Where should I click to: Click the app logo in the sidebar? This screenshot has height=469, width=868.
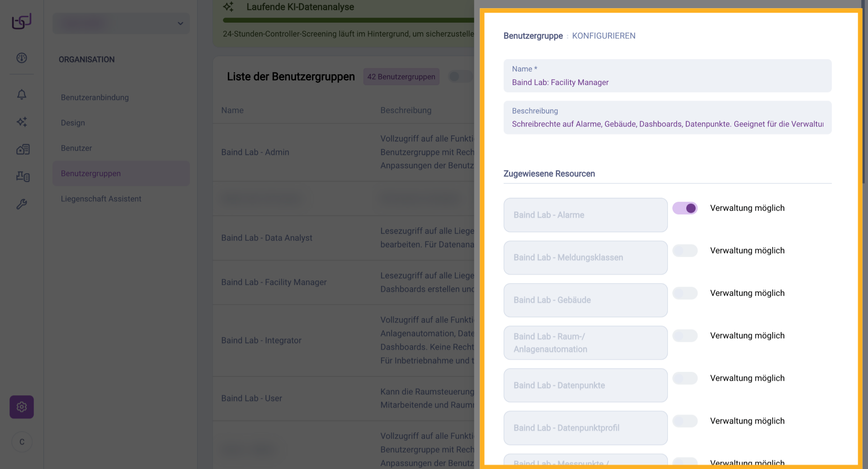(x=22, y=21)
